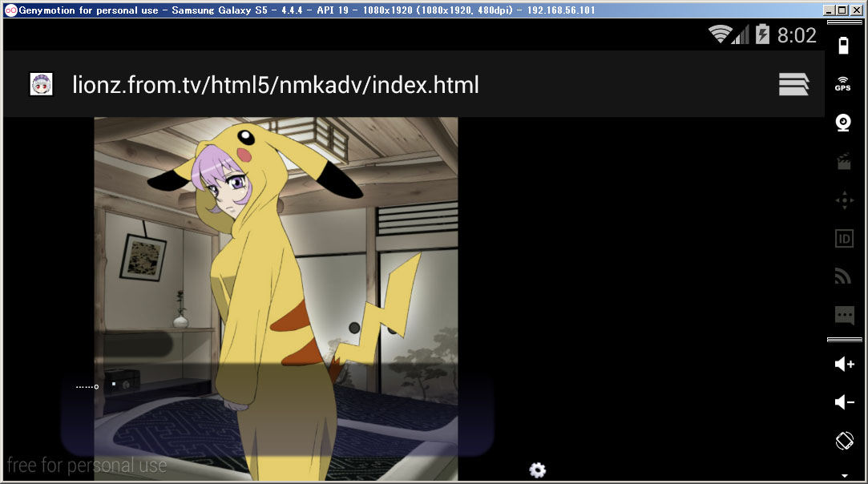Open the game settings gear icon
Screen dimensions: 868x484
coord(538,470)
